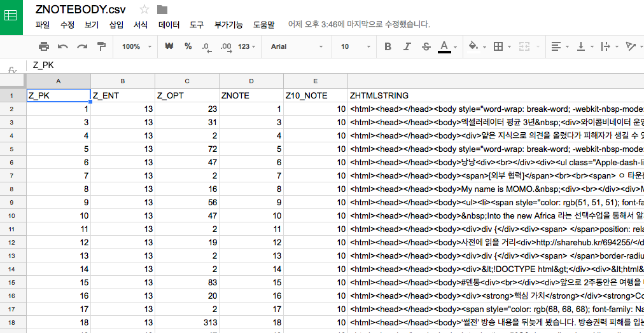Open the fill color picker

pyautogui.click(x=477, y=47)
